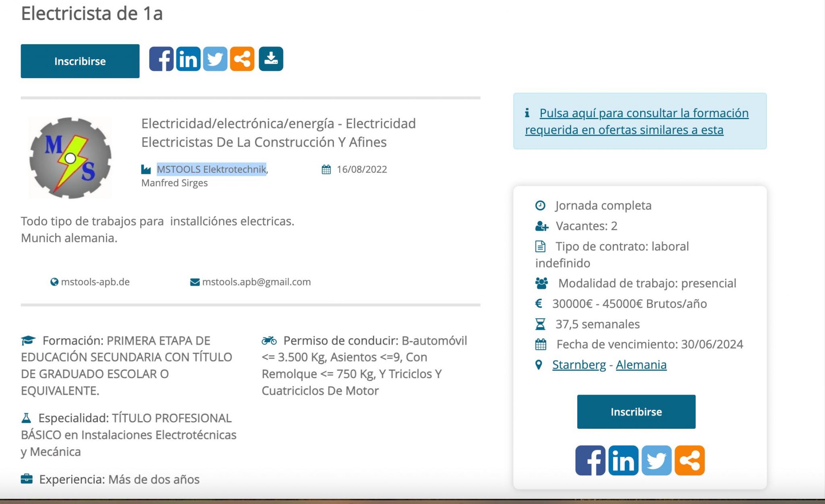
Task: Click the mstools.apb@gmail.com email link
Action: pos(256,282)
